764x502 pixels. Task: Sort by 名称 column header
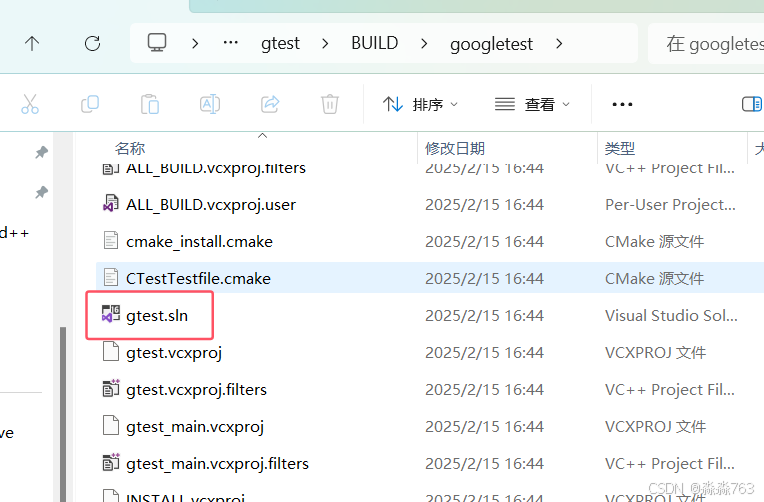point(130,148)
